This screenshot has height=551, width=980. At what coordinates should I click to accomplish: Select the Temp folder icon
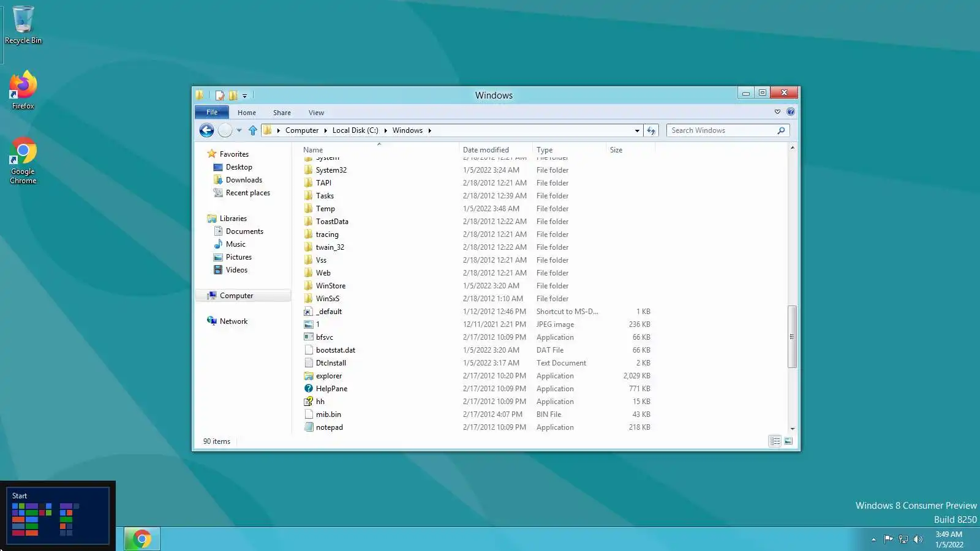click(x=309, y=209)
